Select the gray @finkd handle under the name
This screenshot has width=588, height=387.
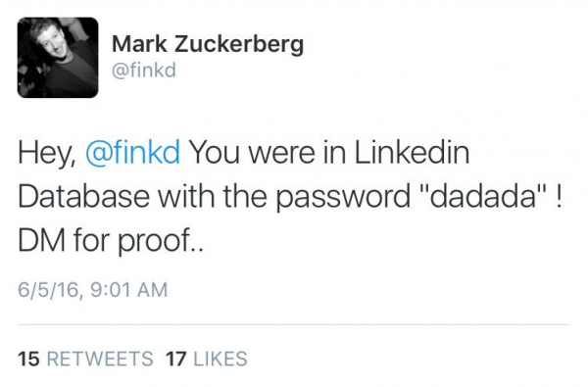click(144, 71)
